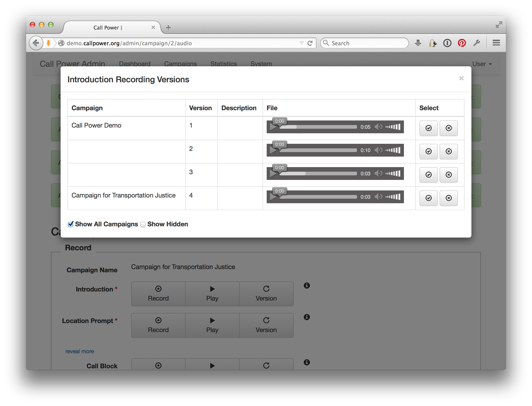Seek in version 4 audio progress bar

click(x=318, y=197)
